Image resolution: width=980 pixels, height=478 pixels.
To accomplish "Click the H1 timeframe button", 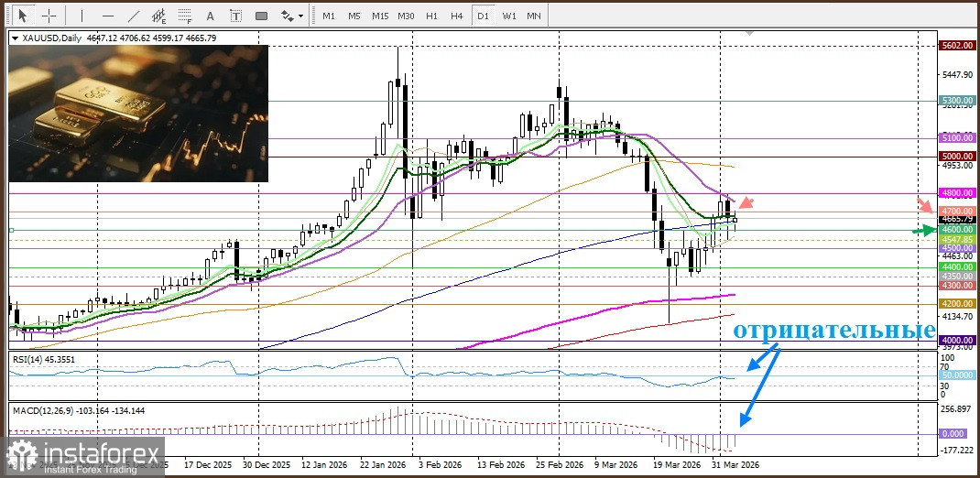I will pyautogui.click(x=431, y=16).
